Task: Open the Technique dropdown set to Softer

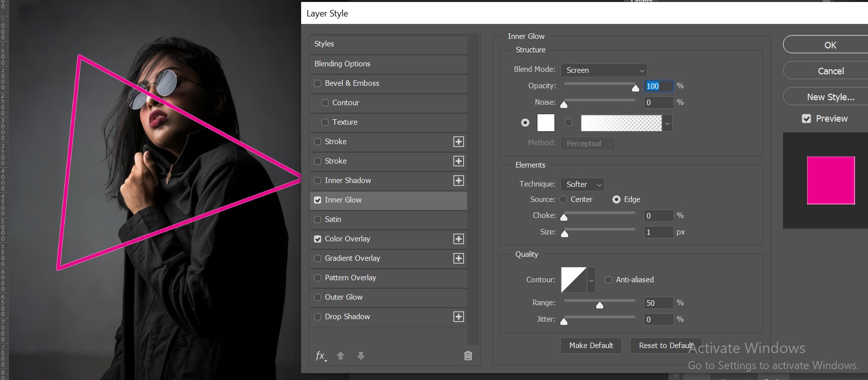Action: pyautogui.click(x=582, y=185)
